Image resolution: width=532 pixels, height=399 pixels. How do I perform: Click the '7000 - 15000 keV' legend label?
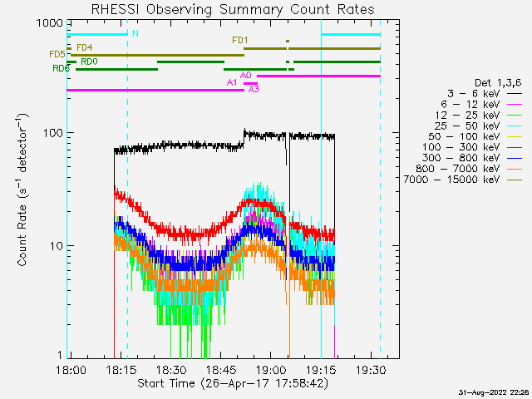[x=451, y=180]
